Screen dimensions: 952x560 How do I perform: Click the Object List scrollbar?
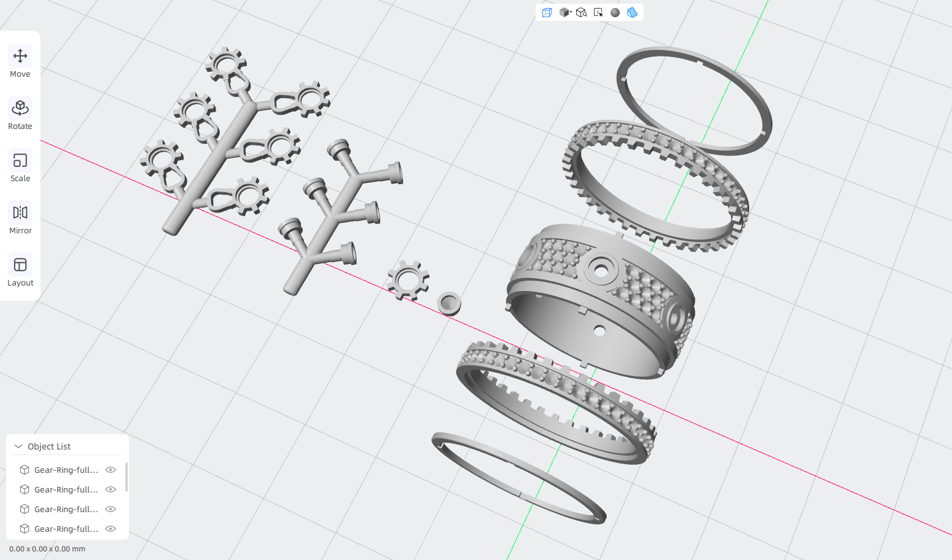click(127, 476)
